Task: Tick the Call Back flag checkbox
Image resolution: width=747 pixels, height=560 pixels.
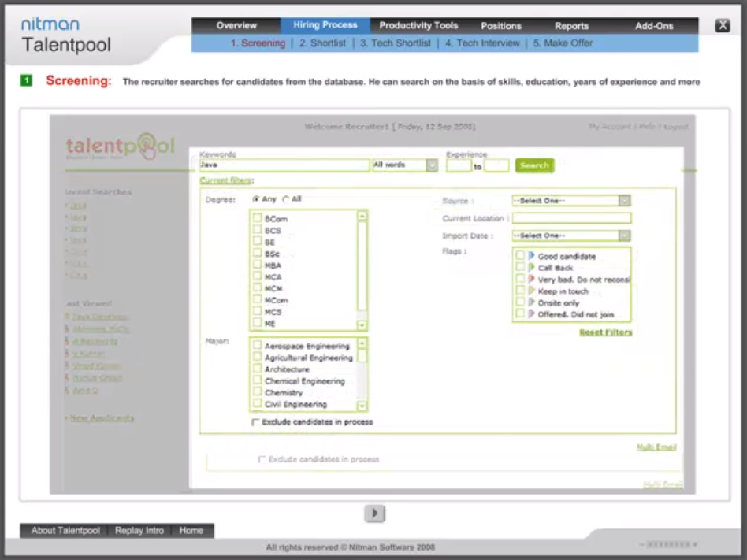Action: pos(520,267)
